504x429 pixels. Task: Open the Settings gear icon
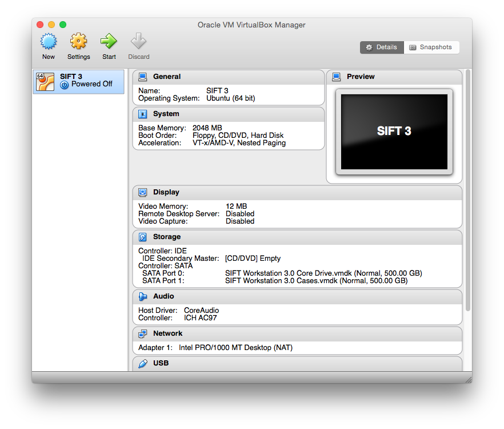pos(79,41)
